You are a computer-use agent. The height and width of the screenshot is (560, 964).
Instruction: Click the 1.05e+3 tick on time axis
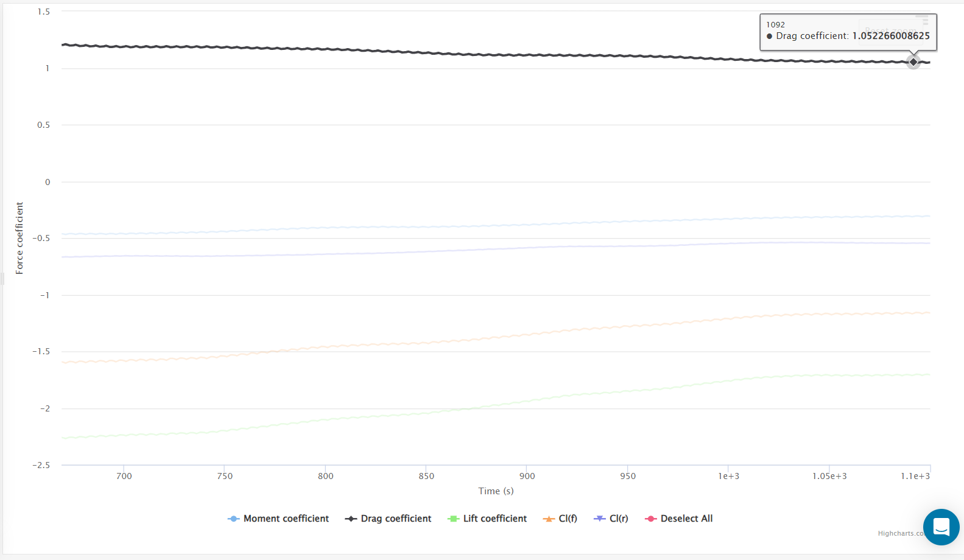829,476
